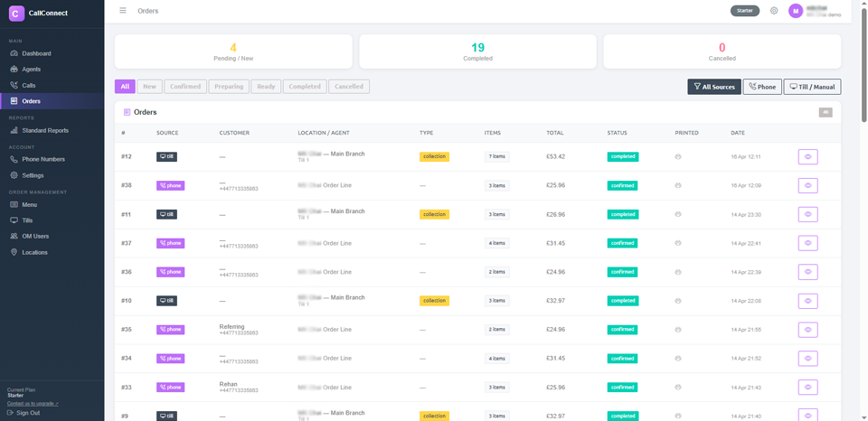This screenshot has width=868, height=421.
Task: Click printer icon for order #33
Action: pyautogui.click(x=678, y=387)
